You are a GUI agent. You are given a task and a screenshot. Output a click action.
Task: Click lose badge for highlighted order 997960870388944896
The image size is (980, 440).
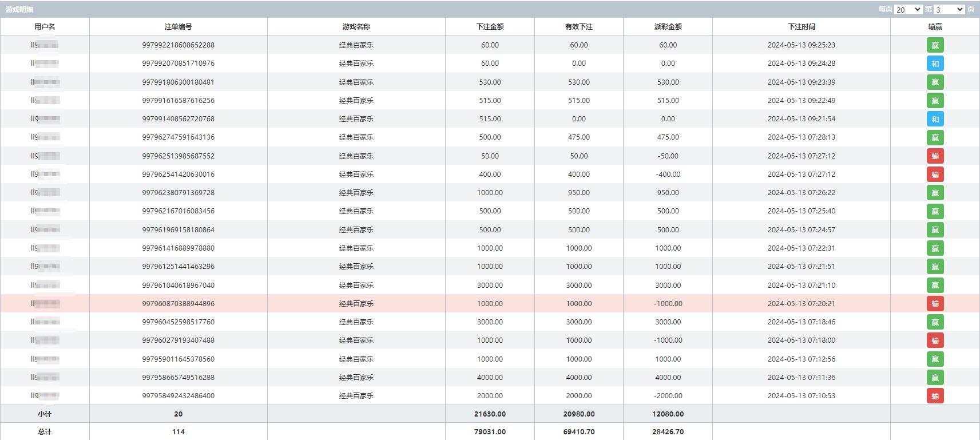point(935,304)
